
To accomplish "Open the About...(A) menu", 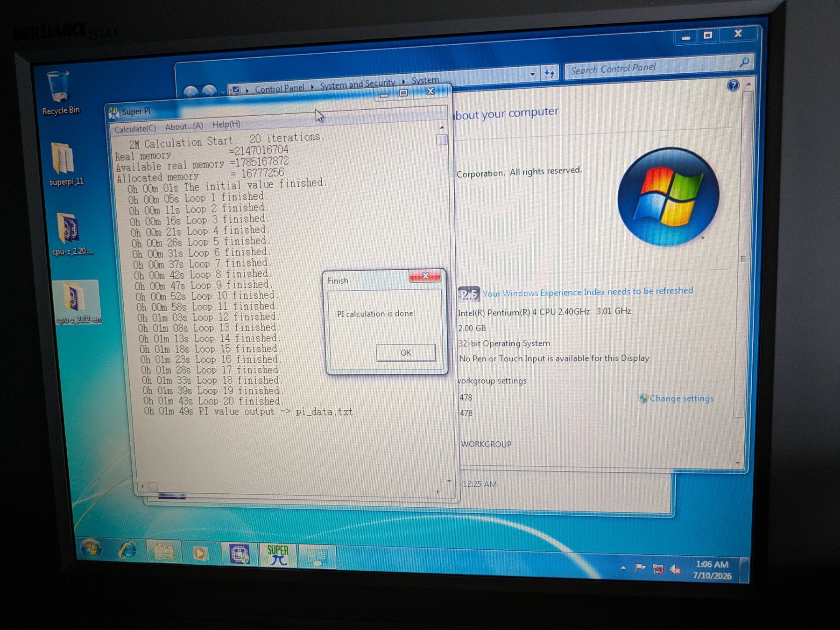I will tap(184, 126).
